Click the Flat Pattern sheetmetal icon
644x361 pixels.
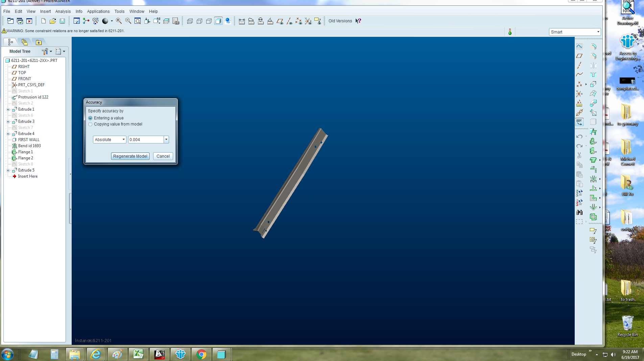(x=593, y=217)
